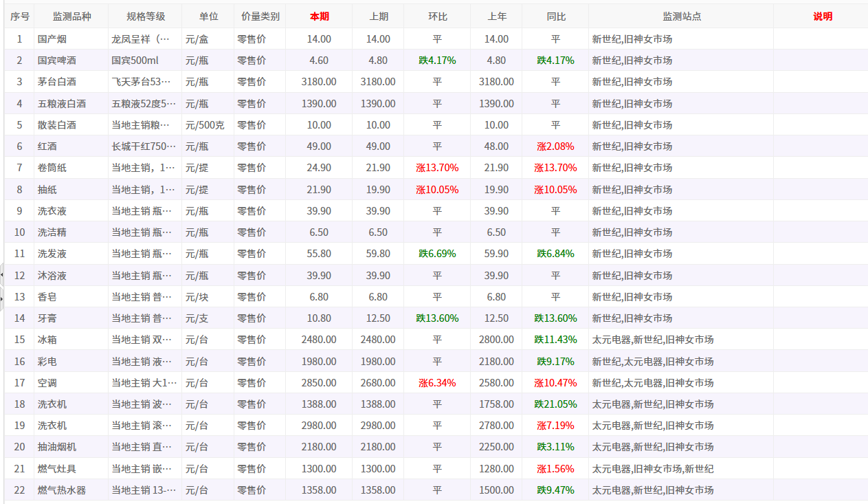Click the red 说明 column header
868x504 pixels.
point(822,17)
